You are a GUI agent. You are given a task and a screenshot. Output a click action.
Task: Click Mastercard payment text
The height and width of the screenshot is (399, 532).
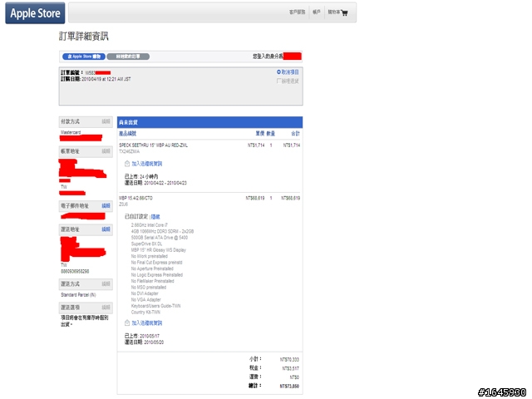(x=71, y=132)
